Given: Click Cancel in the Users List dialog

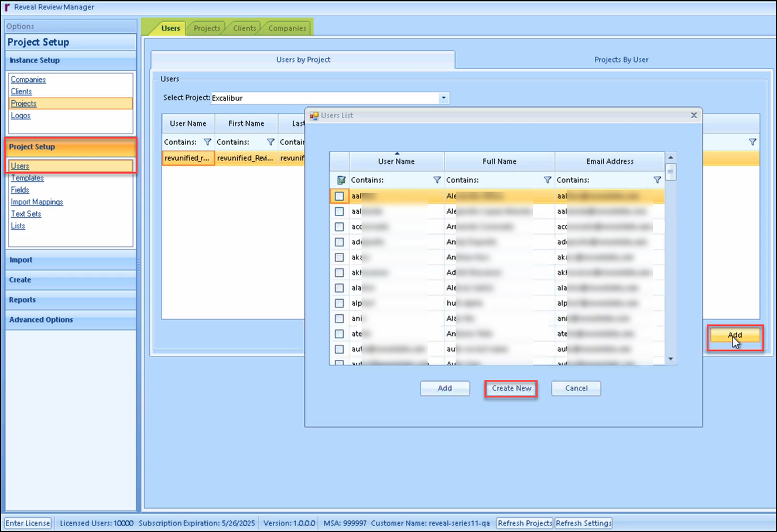Looking at the screenshot, I should tap(576, 388).
